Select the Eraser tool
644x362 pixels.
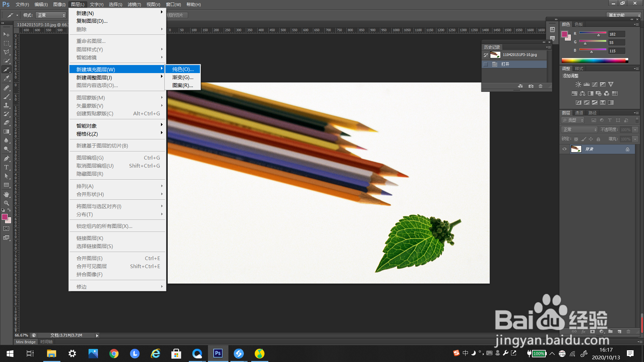(x=6, y=123)
